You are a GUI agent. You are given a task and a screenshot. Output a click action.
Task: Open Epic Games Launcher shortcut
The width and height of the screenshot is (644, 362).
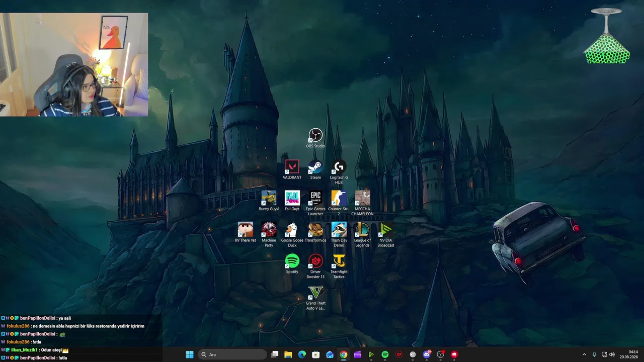click(315, 203)
